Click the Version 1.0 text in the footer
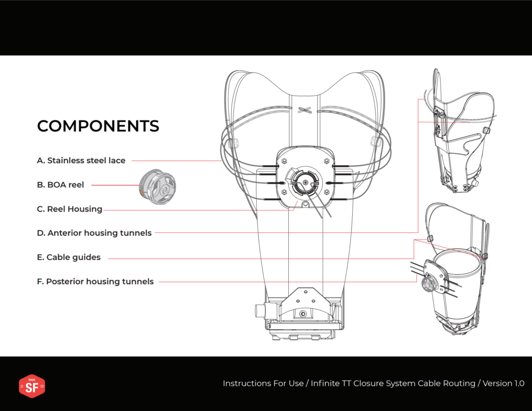The image size is (532, 411). 503,383
